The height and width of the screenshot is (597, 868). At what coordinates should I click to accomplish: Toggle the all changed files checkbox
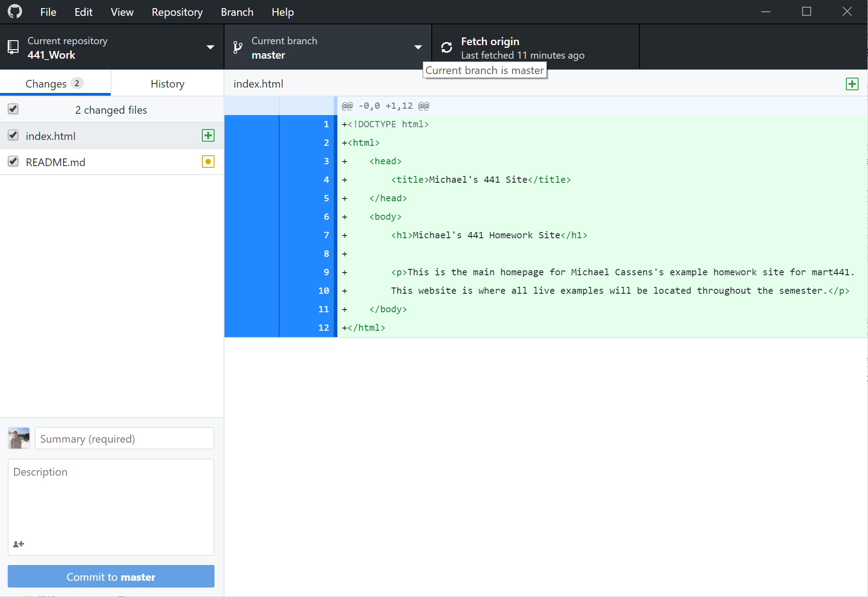pos(13,109)
